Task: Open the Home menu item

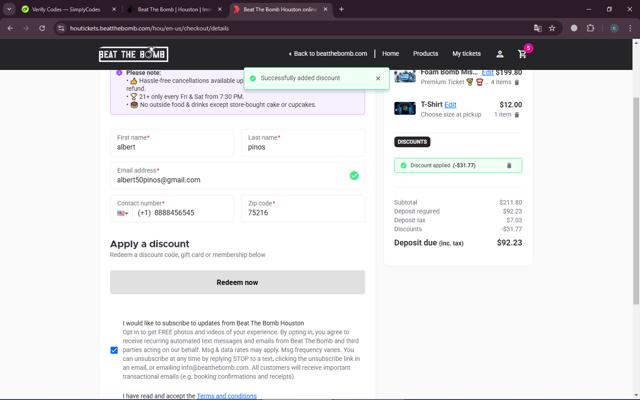Action: click(390, 53)
